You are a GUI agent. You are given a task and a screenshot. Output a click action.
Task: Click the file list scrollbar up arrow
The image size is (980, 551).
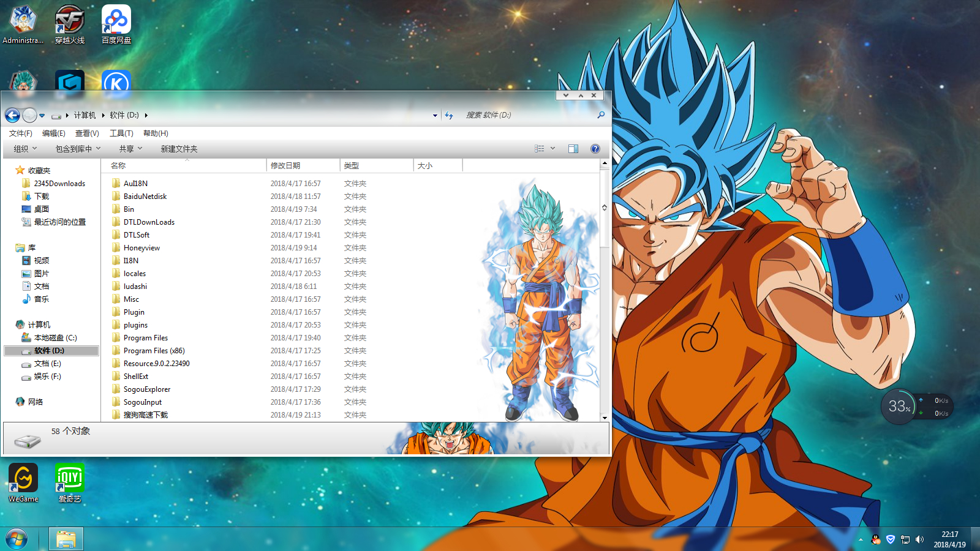pos(605,163)
